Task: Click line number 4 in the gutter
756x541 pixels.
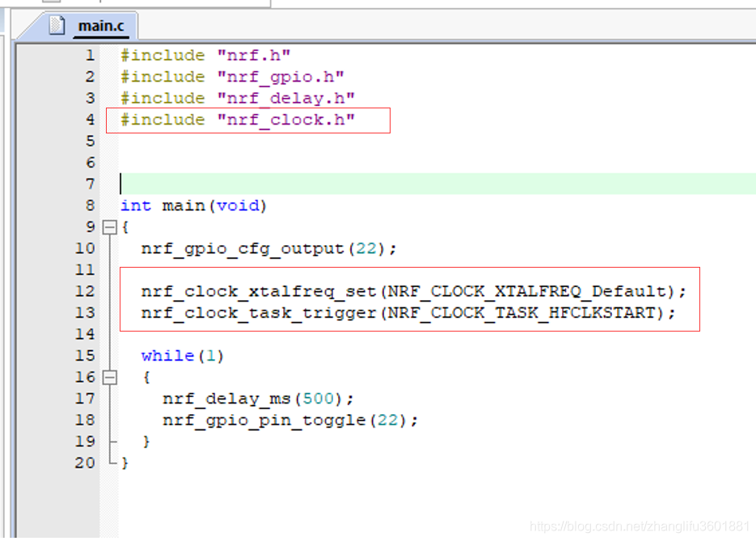Action: (x=91, y=119)
